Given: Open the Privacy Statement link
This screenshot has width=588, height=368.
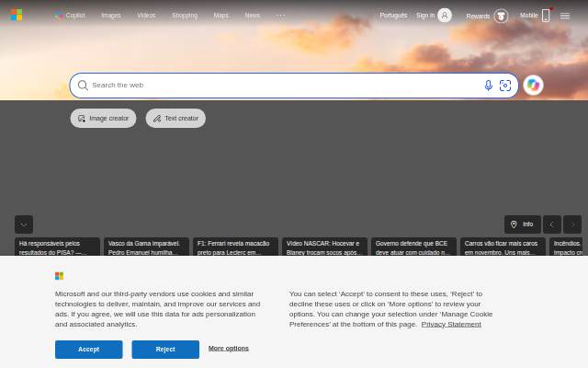Looking at the screenshot, I should [451, 324].
